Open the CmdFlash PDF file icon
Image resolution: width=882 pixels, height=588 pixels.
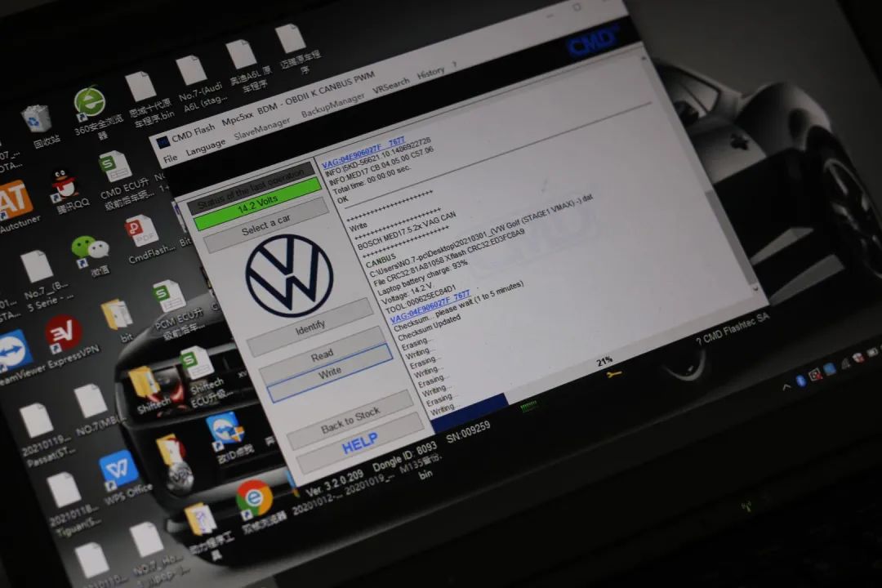click(140, 231)
